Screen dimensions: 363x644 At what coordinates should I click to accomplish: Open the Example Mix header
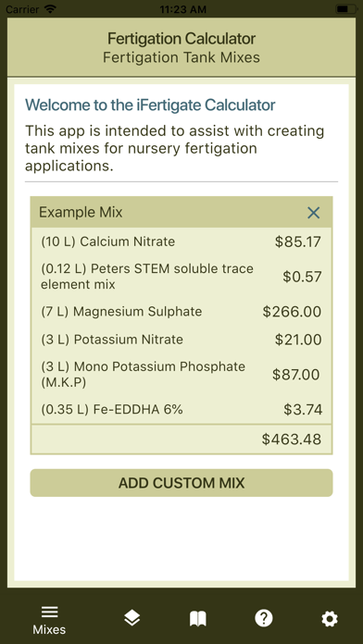[x=181, y=212]
